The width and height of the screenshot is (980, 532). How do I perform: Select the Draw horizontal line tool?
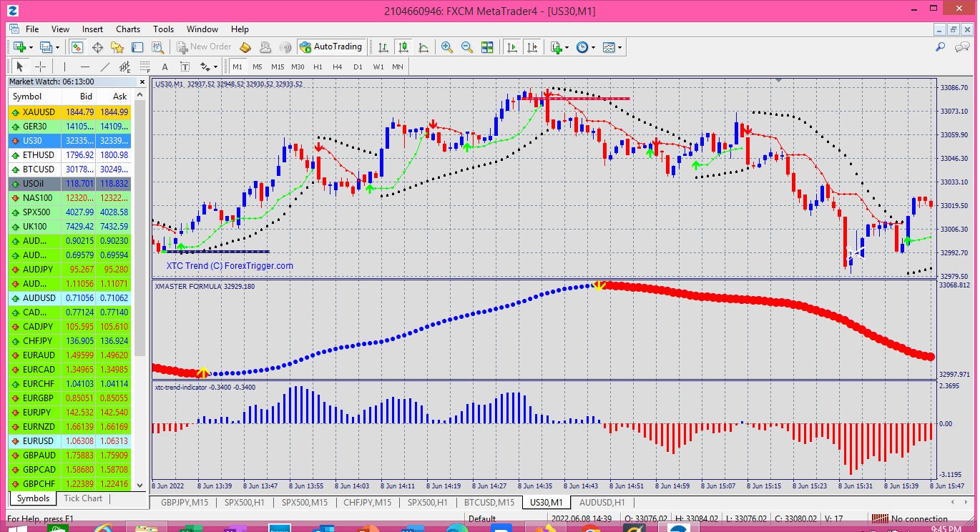(x=84, y=66)
